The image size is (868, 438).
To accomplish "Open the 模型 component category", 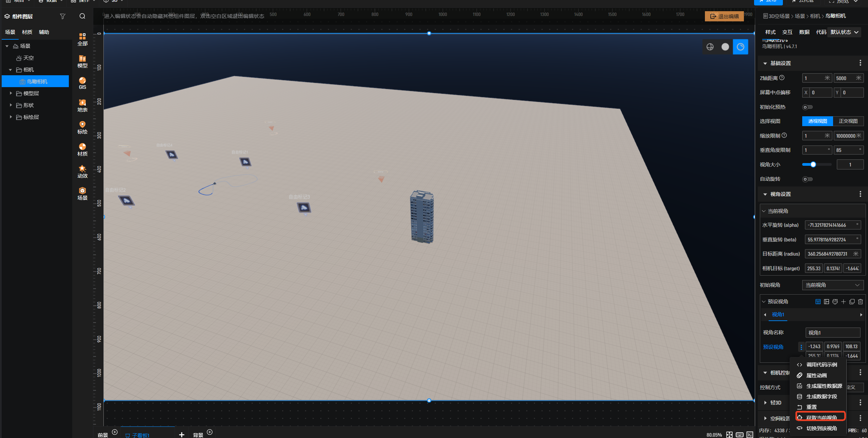I will 82,61.
